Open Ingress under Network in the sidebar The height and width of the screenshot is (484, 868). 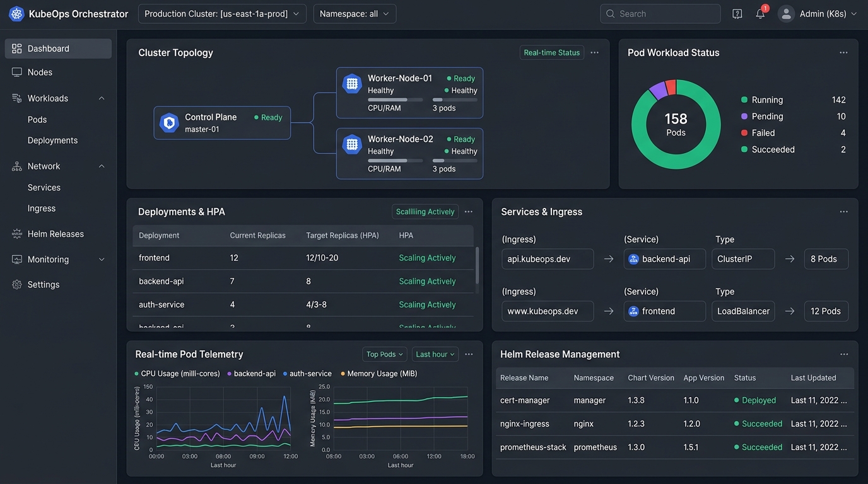coord(42,209)
